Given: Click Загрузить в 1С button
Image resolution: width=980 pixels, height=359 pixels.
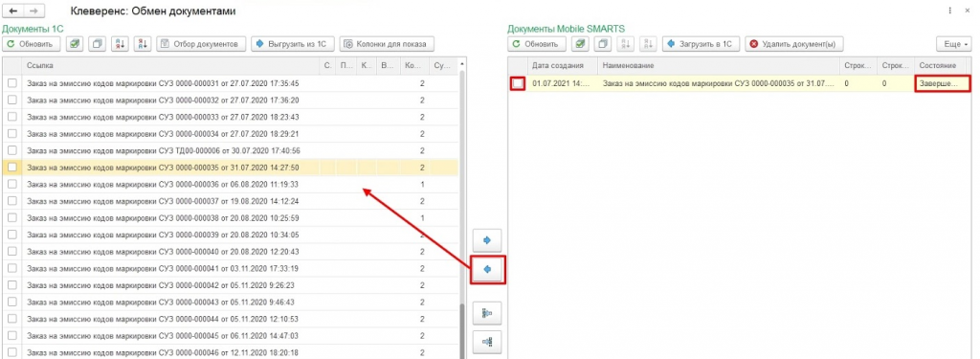Looking at the screenshot, I should point(702,44).
